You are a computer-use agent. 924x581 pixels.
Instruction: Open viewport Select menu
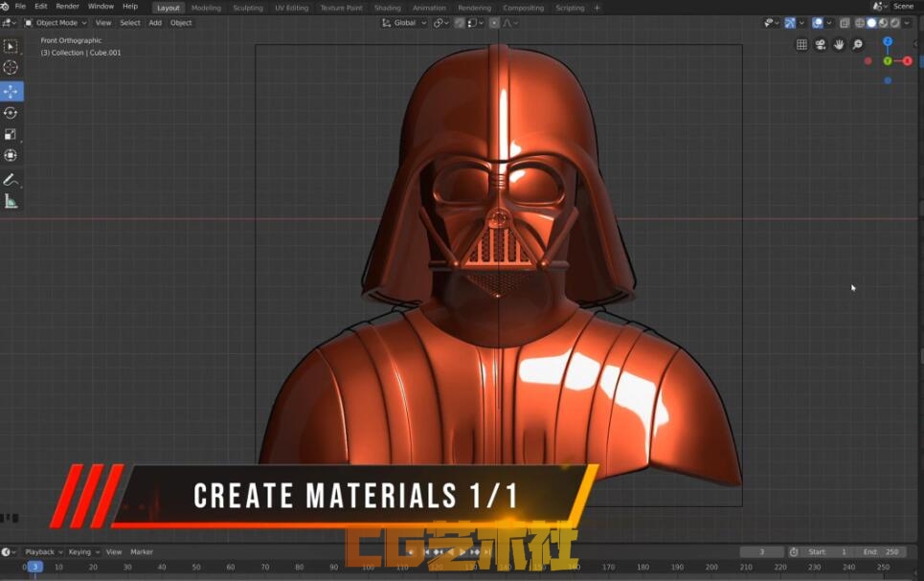point(129,23)
